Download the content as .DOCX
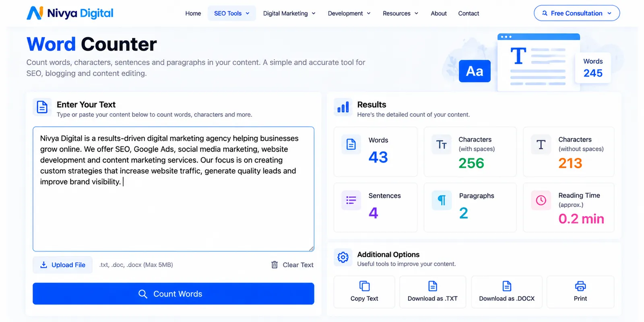Viewport: 644px width, 322px height. coord(507,292)
